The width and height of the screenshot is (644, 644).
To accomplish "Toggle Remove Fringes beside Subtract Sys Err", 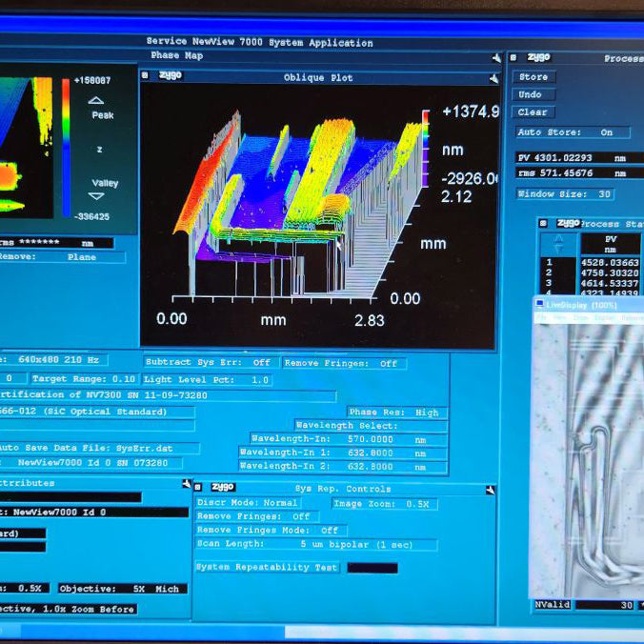I will click(x=344, y=364).
